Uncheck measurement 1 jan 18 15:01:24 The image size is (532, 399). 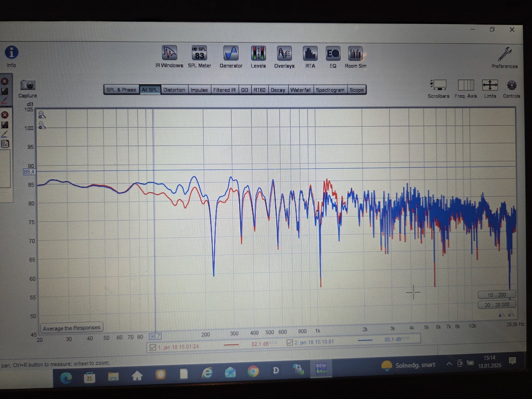click(x=153, y=347)
